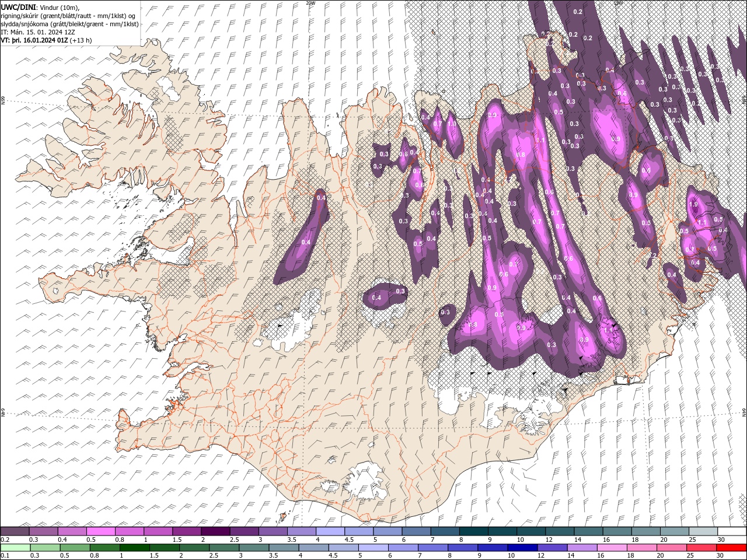Pick the bright red swatch after 30 in rain legend
The image size is (747, 560).
pyautogui.click(x=732, y=547)
